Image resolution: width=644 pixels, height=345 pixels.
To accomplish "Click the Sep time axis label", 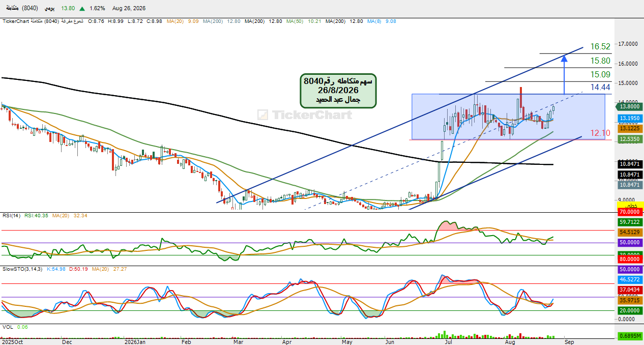I will click(x=569, y=342).
